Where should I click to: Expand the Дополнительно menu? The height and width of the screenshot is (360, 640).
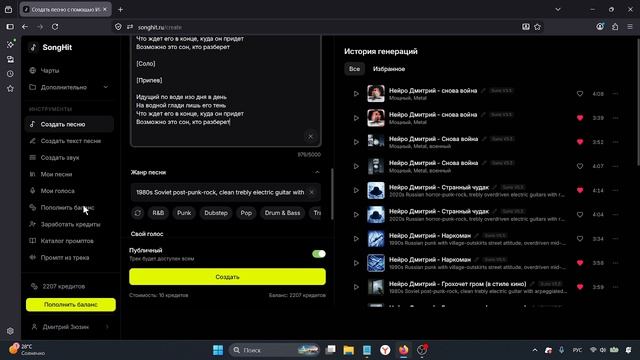point(69,87)
